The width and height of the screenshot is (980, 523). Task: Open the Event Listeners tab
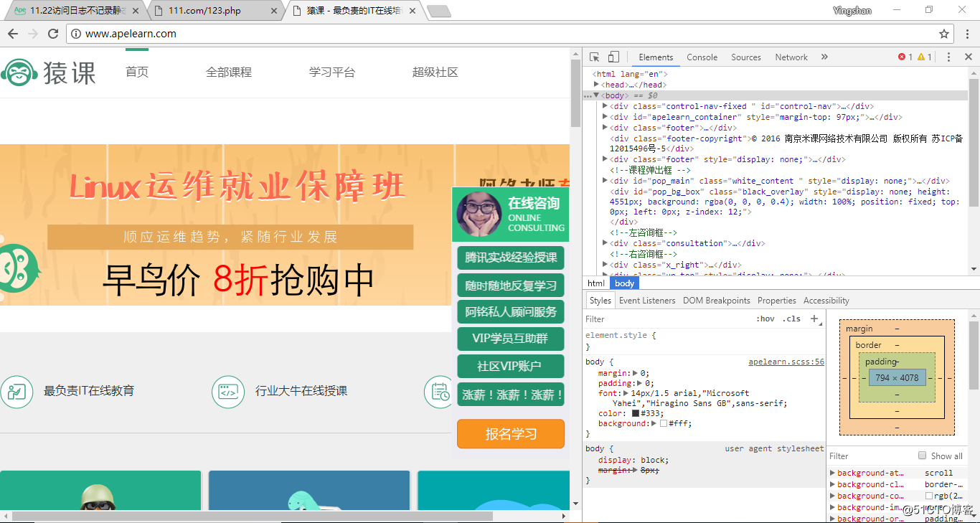point(647,301)
